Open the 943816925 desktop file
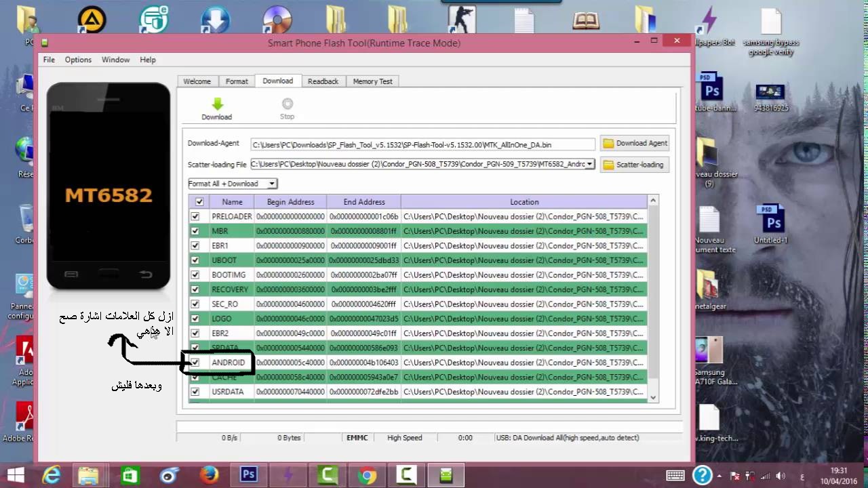 [x=770, y=98]
